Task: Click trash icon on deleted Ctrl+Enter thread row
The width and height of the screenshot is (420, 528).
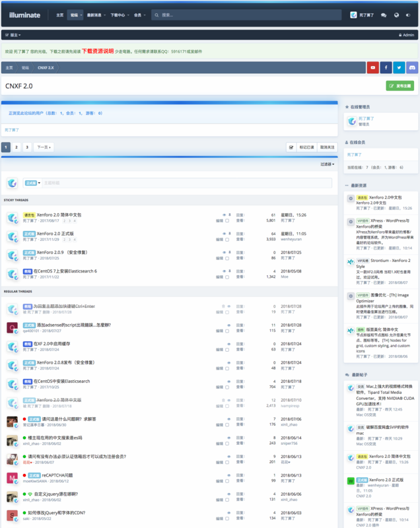Action: click(223, 306)
